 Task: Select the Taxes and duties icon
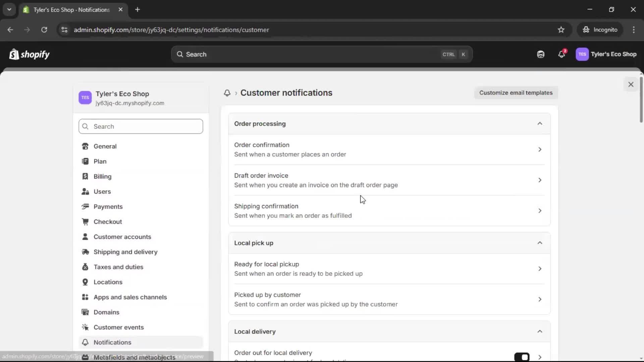click(x=86, y=267)
